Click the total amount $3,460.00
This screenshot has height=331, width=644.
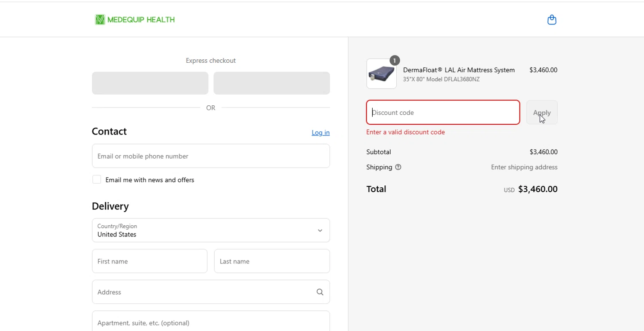point(538,189)
